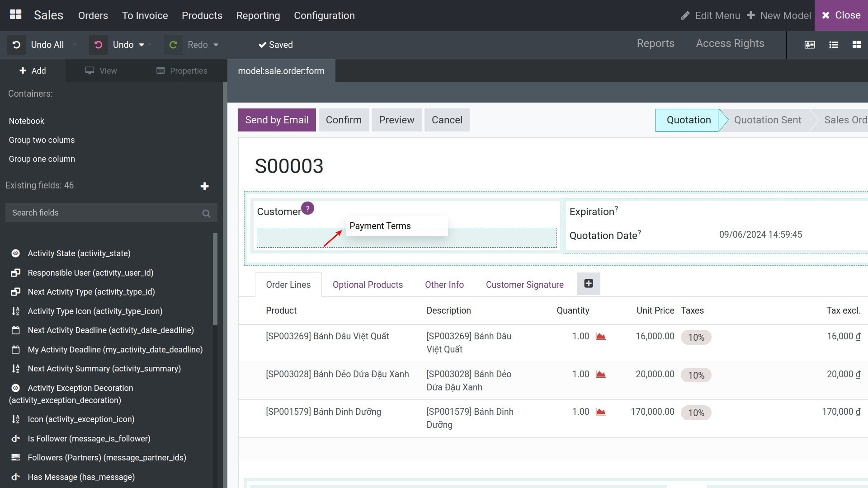Open the apps grid home icon
Screen dimensions: 868x488
[x=15, y=15]
